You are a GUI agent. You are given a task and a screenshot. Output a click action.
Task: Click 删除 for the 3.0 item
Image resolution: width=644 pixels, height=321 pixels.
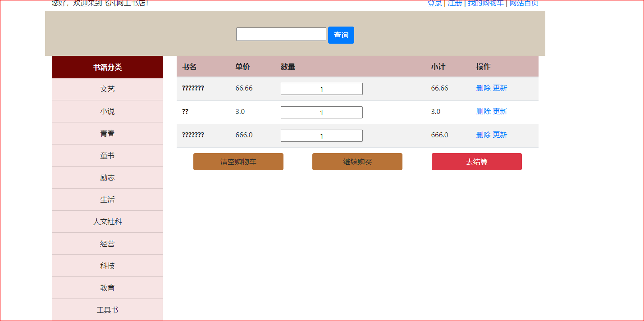click(483, 111)
